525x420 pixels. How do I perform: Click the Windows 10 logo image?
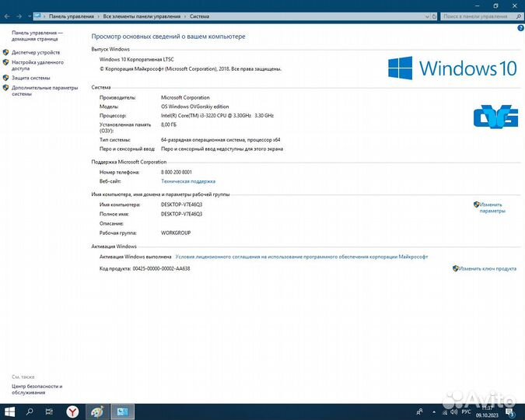click(453, 68)
